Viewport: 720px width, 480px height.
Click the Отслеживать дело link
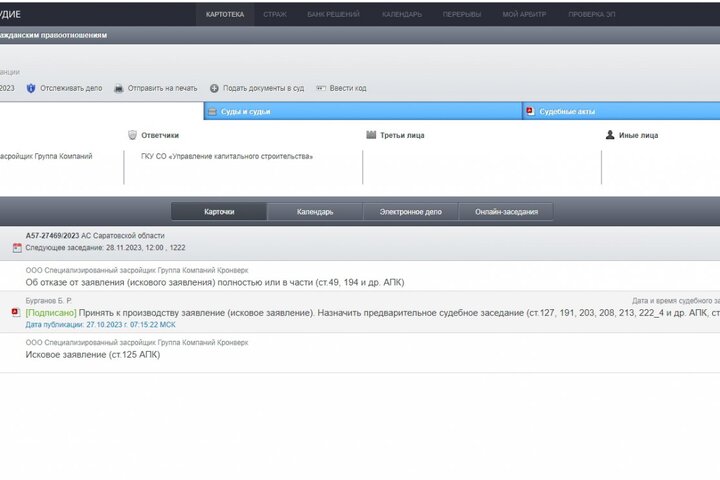click(71, 88)
